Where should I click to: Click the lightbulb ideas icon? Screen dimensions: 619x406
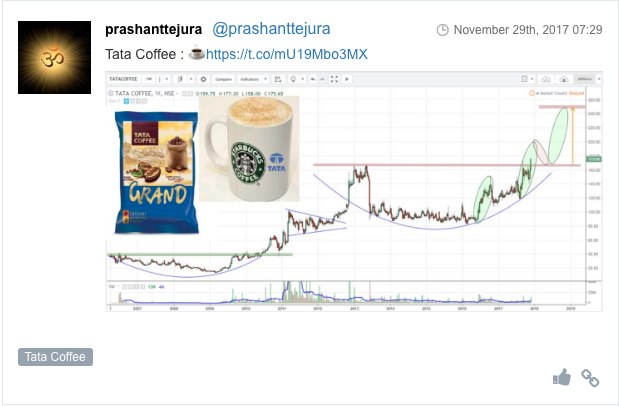(293, 79)
